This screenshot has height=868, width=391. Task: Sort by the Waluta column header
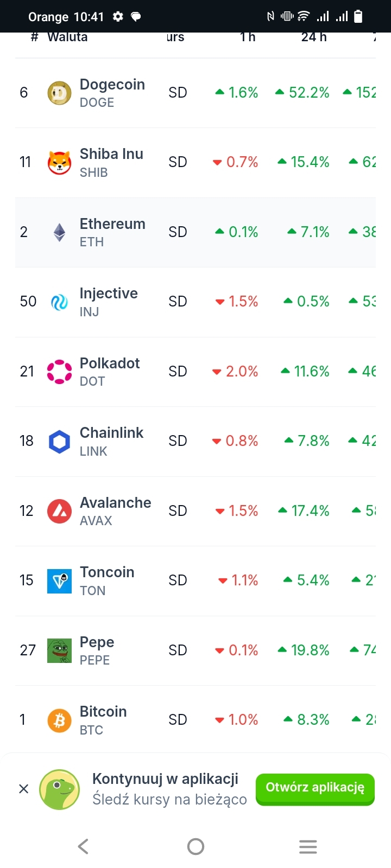click(67, 37)
